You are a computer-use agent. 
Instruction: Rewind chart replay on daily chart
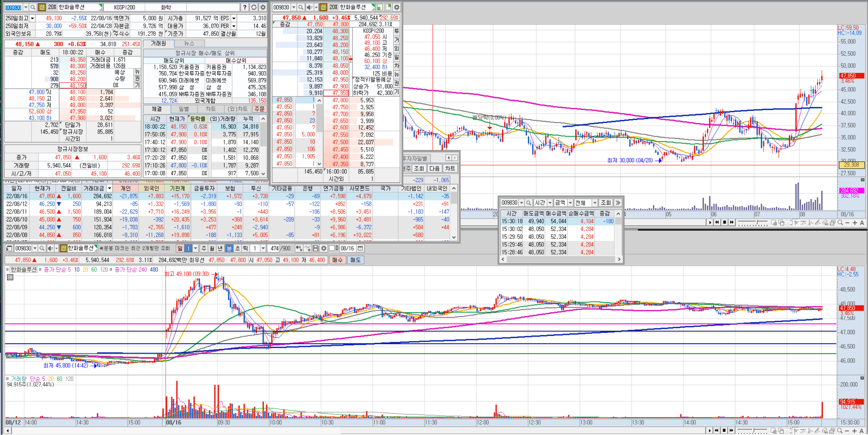[x=717, y=223]
